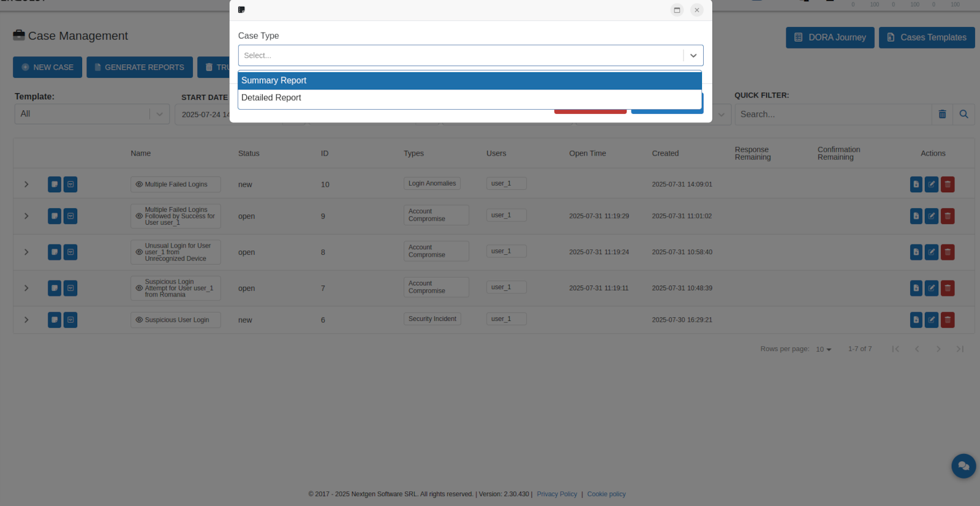Click delete icon for case 10
The width and height of the screenshot is (980, 506).
(x=948, y=184)
